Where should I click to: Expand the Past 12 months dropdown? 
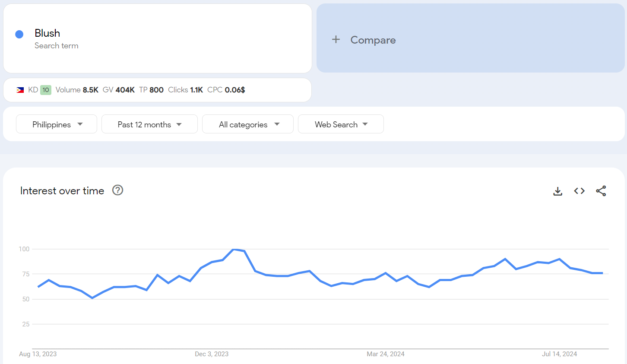coord(149,124)
